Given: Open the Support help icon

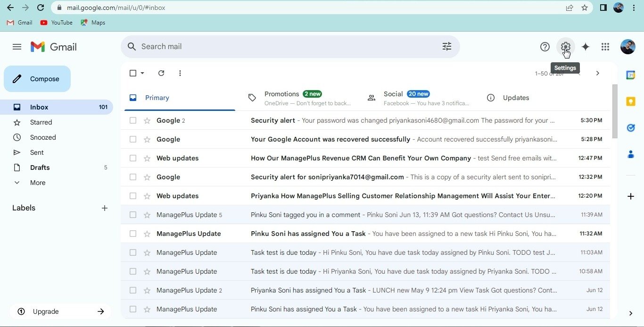Looking at the screenshot, I should 545,47.
